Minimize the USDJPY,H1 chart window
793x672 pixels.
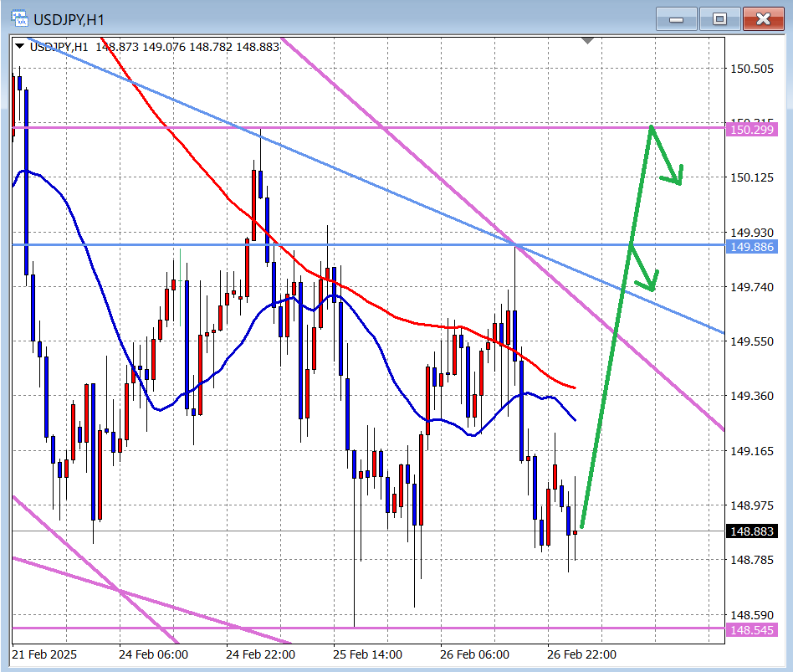[676, 18]
